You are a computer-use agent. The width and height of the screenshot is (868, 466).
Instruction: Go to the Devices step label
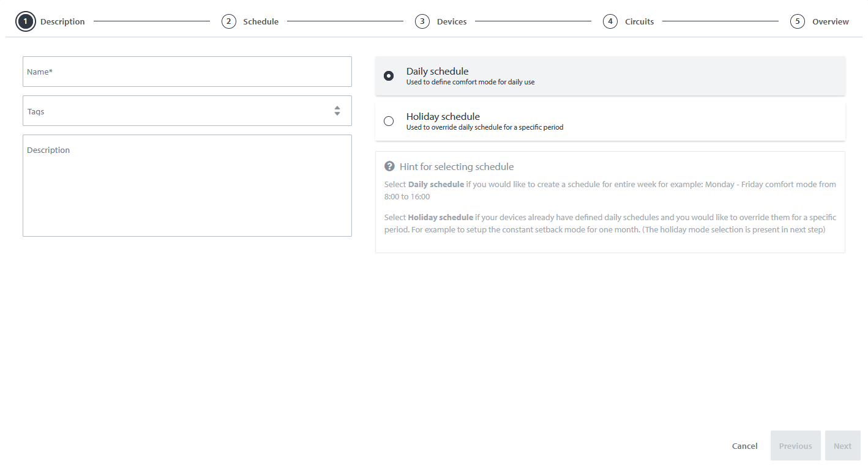(452, 21)
